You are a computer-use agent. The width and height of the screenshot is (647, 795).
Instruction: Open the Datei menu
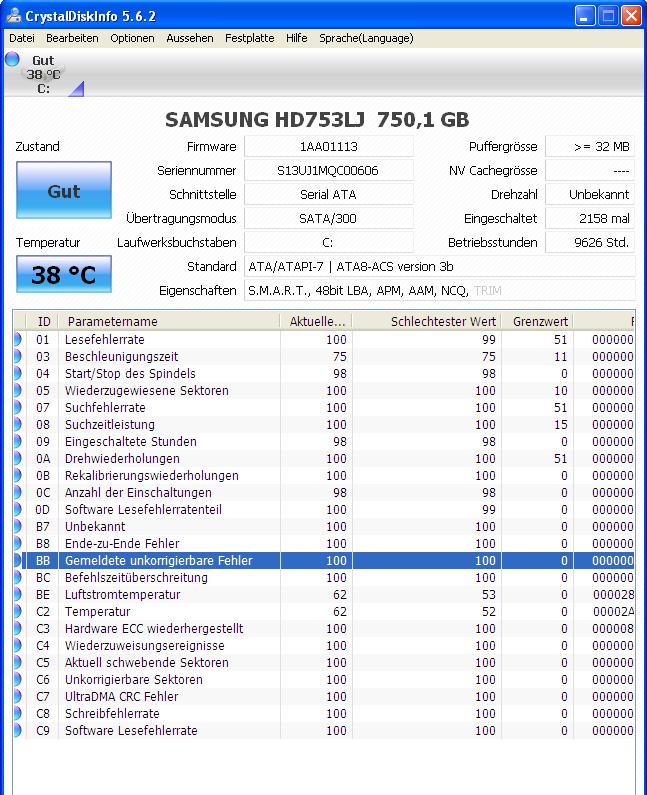[x=22, y=38]
